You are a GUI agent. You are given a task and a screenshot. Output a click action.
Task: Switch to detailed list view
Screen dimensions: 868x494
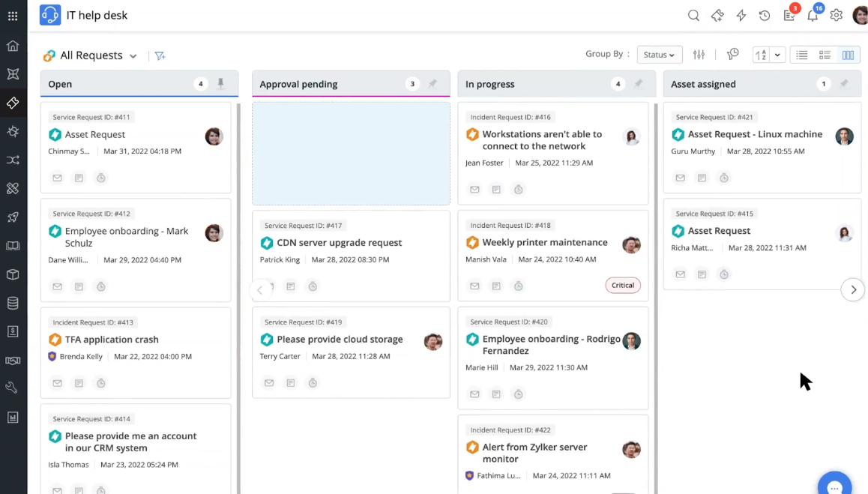coord(825,55)
